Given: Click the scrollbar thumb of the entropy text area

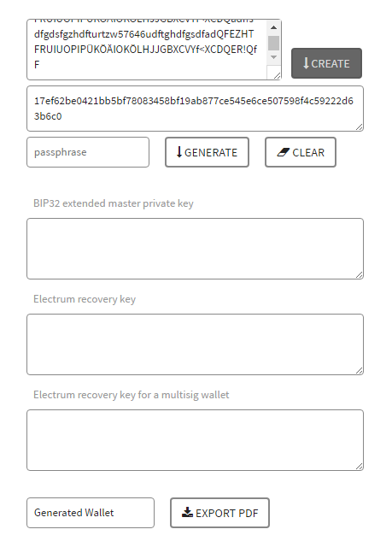Looking at the screenshot, I should (274, 44).
